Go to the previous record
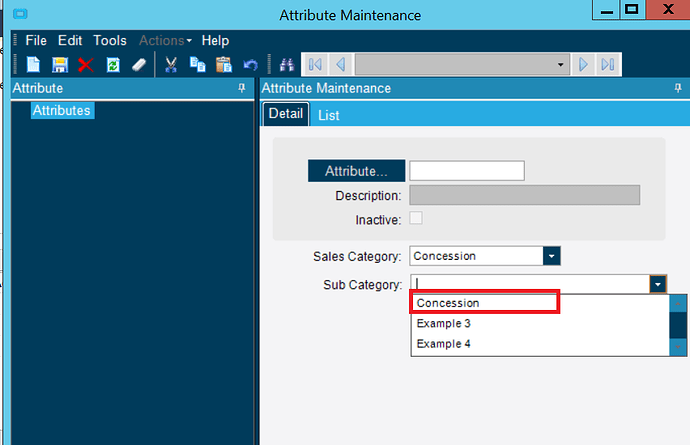 click(341, 65)
